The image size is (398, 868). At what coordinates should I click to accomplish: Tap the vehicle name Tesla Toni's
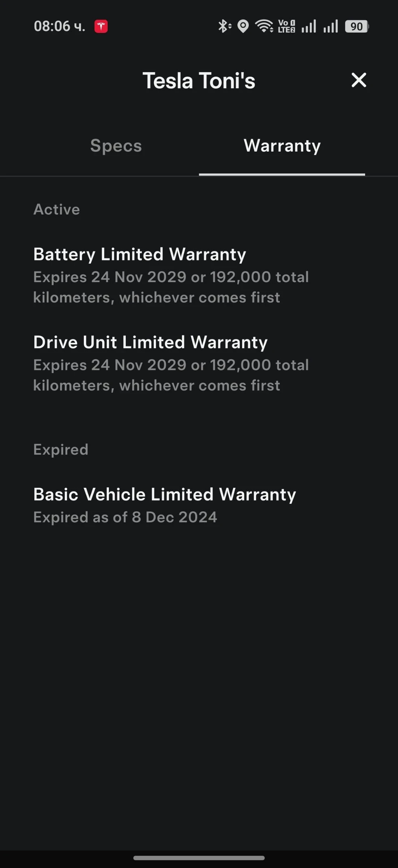199,80
